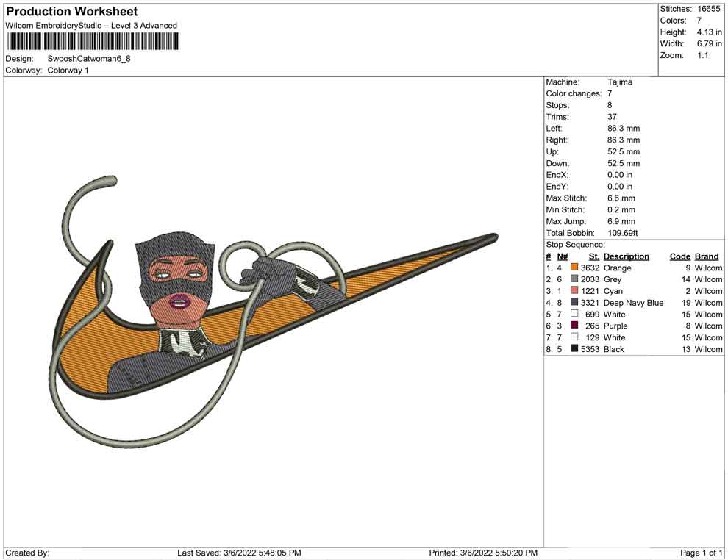
Task: Click the 'Colorway 1' value
Action: (x=68, y=71)
